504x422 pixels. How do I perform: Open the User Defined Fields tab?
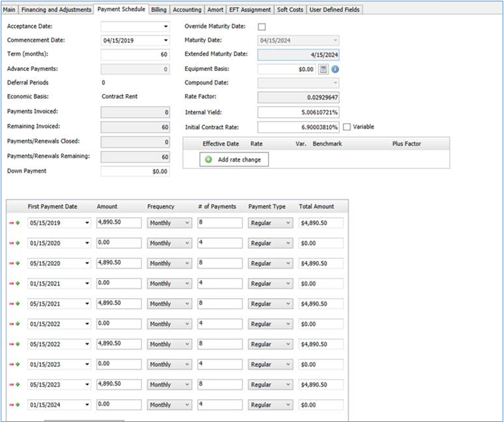[x=334, y=10]
